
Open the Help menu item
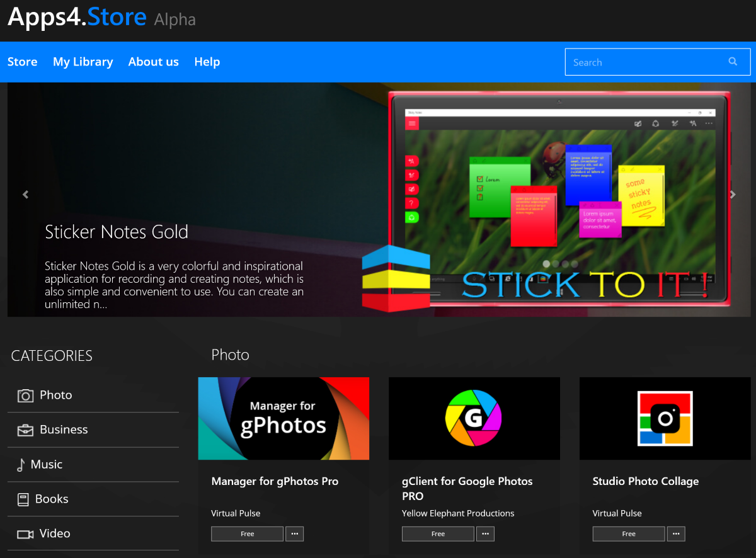coord(207,62)
